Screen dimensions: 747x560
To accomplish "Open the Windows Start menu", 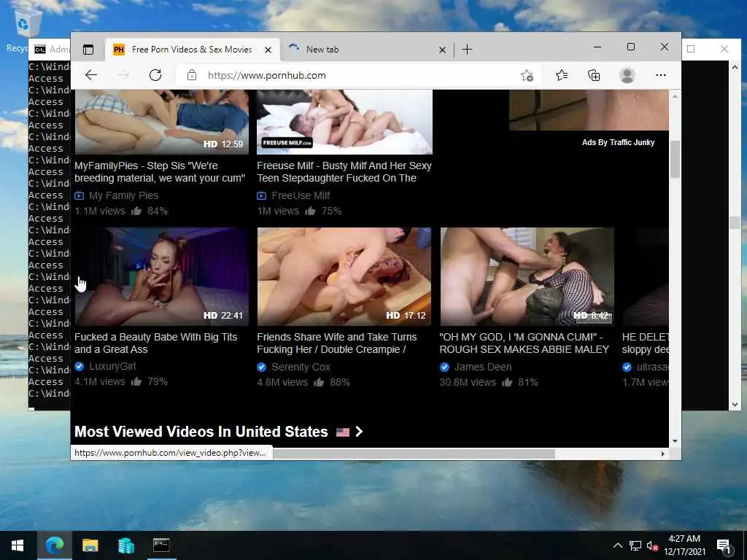I will tap(18, 545).
